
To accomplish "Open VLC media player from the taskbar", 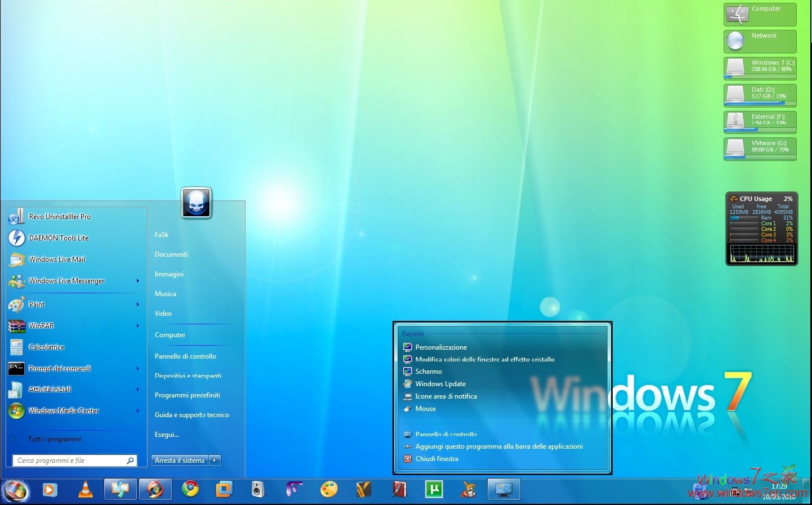I will click(86, 489).
